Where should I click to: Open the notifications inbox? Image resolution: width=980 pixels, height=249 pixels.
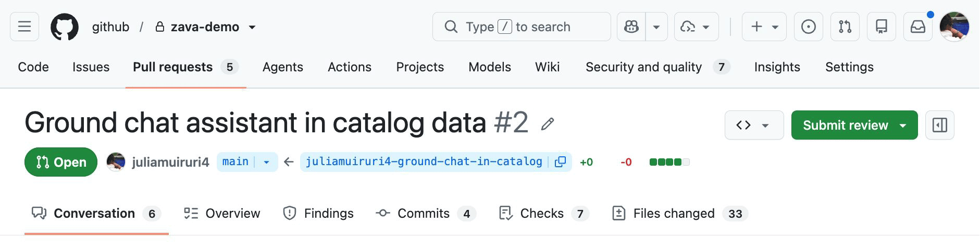pyautogui.click(x=918, y=27)
